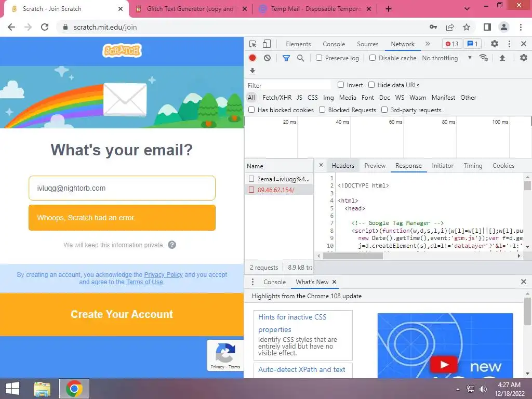Click the What's New drawer scrollbar

tap(527, 311)
